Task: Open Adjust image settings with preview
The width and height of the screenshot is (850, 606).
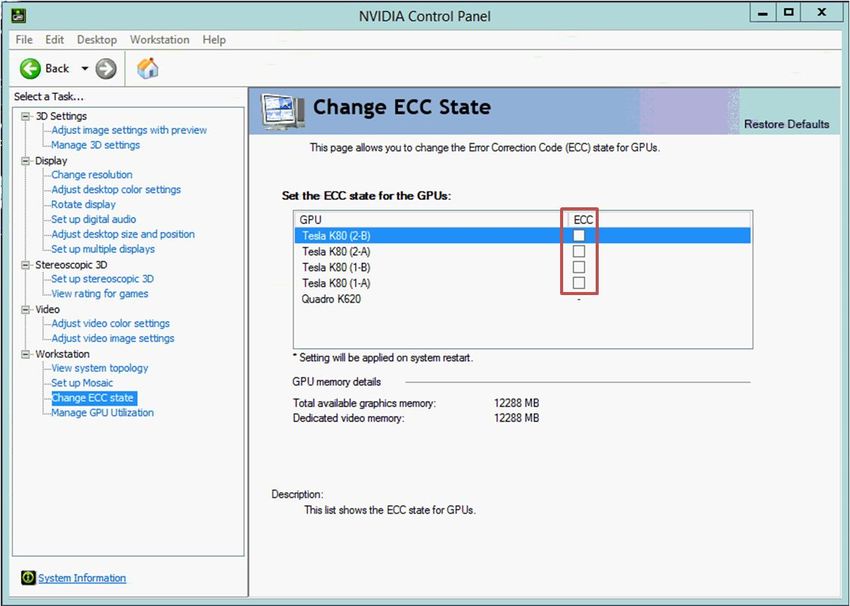Action: point(129,130)
